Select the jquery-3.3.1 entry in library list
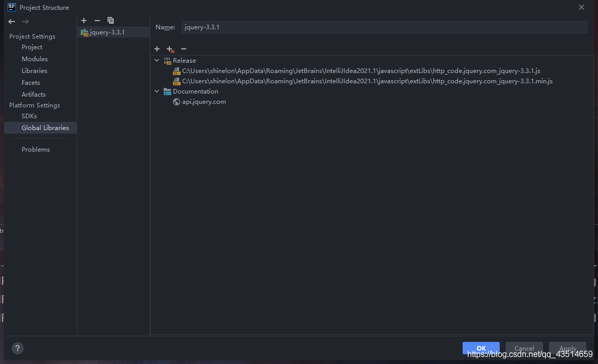The width and height of the screenshot is (598, 364). point(113,32)
